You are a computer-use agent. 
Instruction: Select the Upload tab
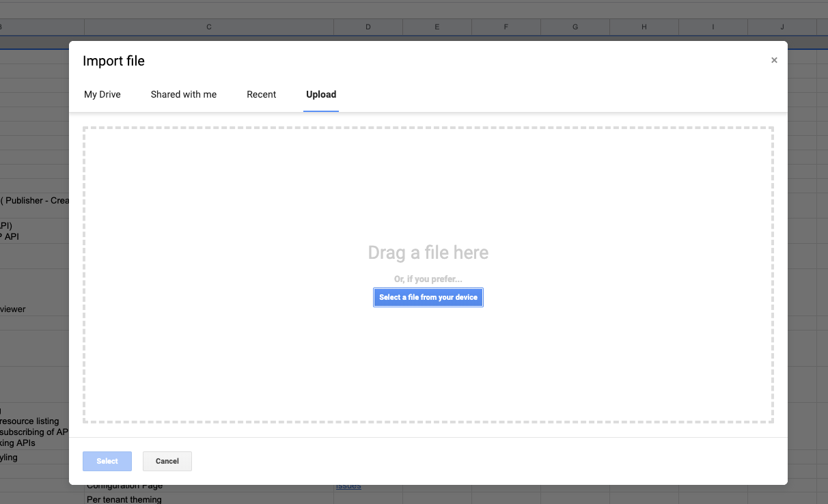pos(321,94)
